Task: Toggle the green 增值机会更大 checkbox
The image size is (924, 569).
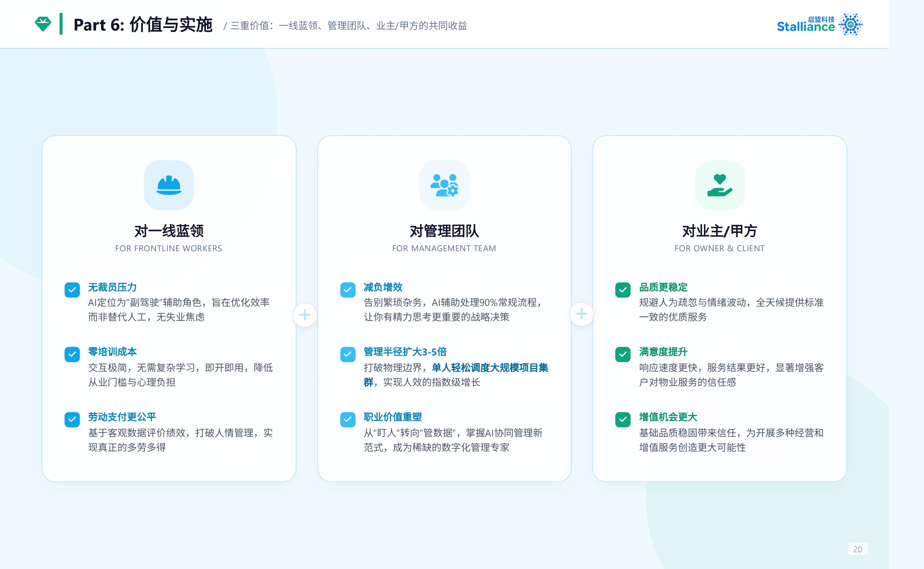Action: [623, 419]
